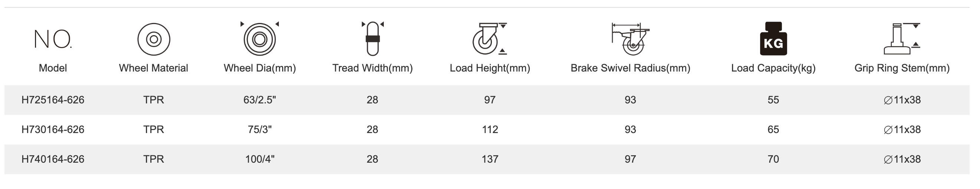Screen dimensions: 980x189
Task: Click the tread width icon
Action: [372, 38]
